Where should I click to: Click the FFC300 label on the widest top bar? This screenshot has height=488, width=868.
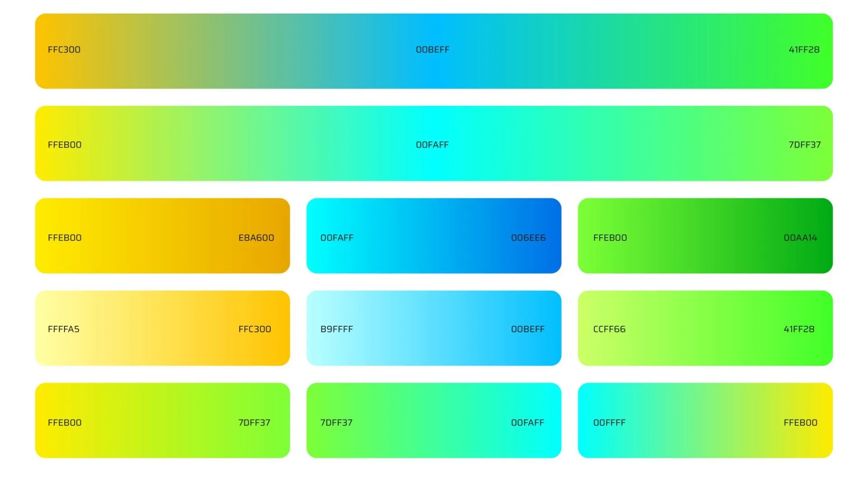pyautogui.click(x=64, y=50)
